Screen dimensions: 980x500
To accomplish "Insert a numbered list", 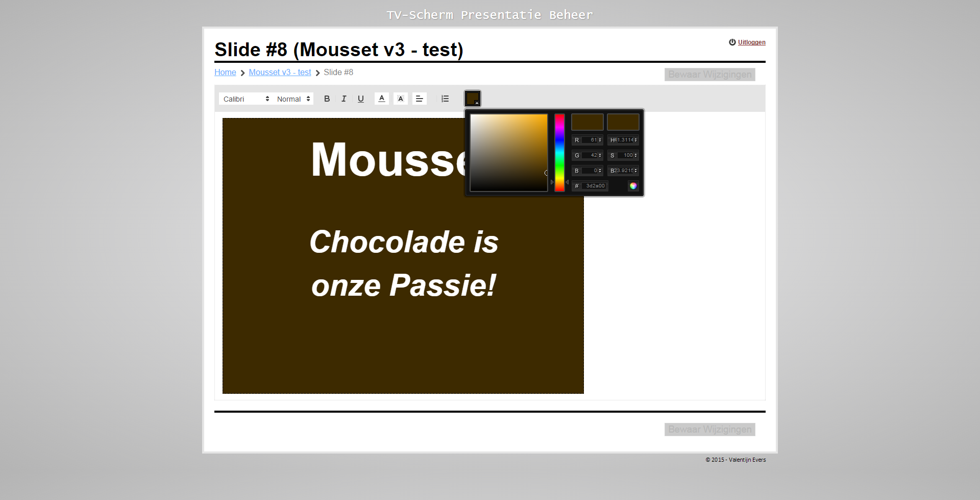I will [445, 99].
